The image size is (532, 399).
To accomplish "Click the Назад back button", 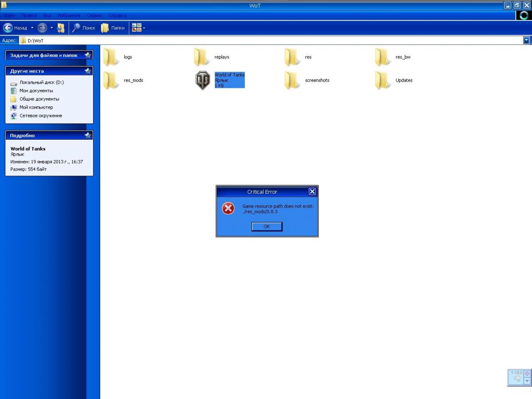I will click(x=16, y=27).
